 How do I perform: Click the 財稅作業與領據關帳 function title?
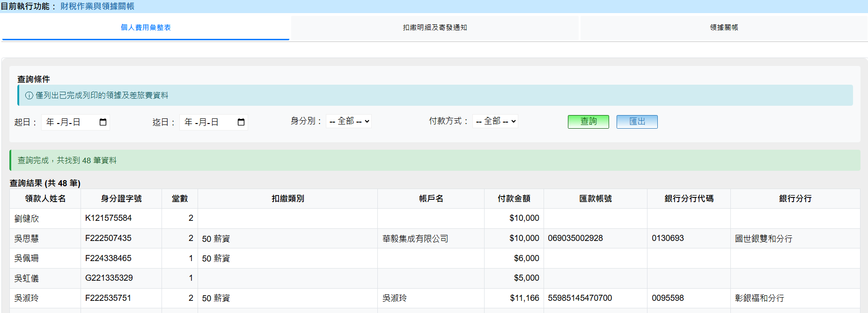(x=97, y=6)
